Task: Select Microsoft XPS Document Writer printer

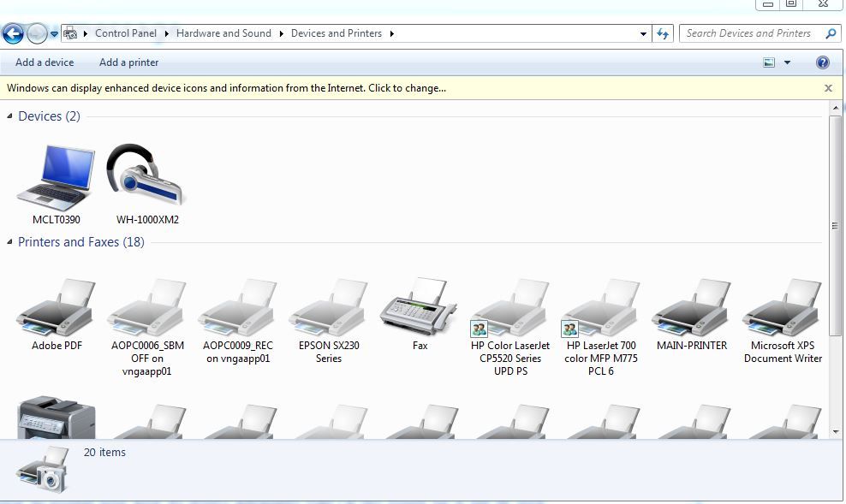Action: point(783,308)
